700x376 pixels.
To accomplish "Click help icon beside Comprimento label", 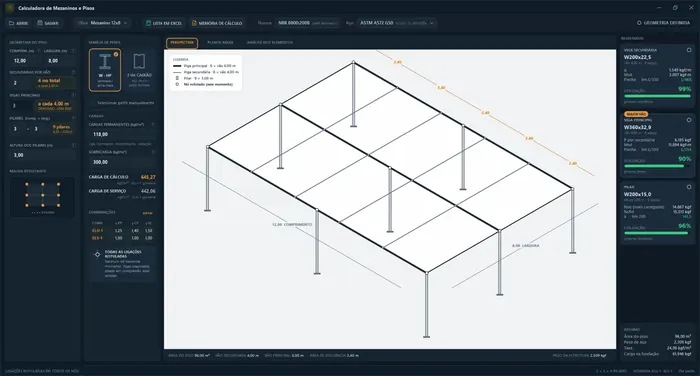I will pyautogui.click(x=38, y=51).
